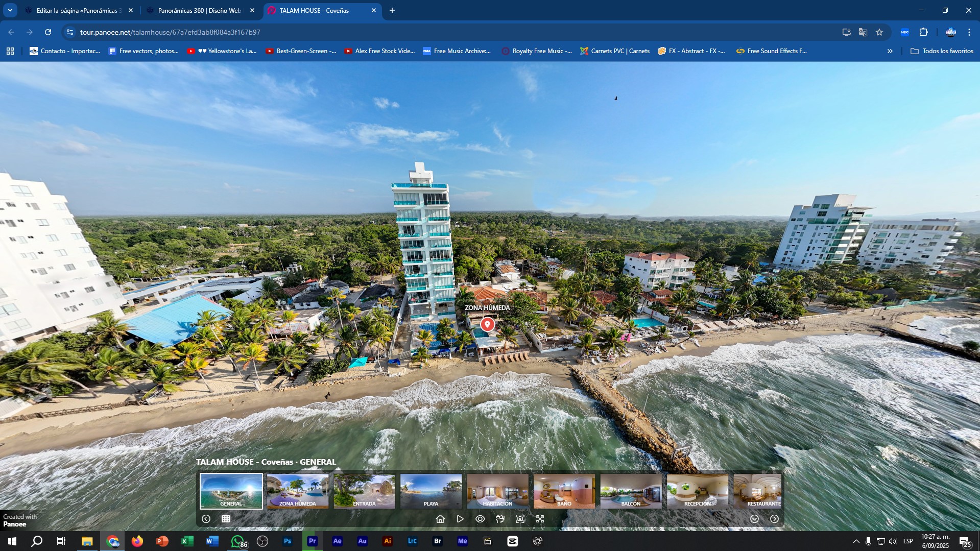
Task: Open the HABITACIÓN scene thumbnail
Action: pyautogui.click(x=497, y=491)
